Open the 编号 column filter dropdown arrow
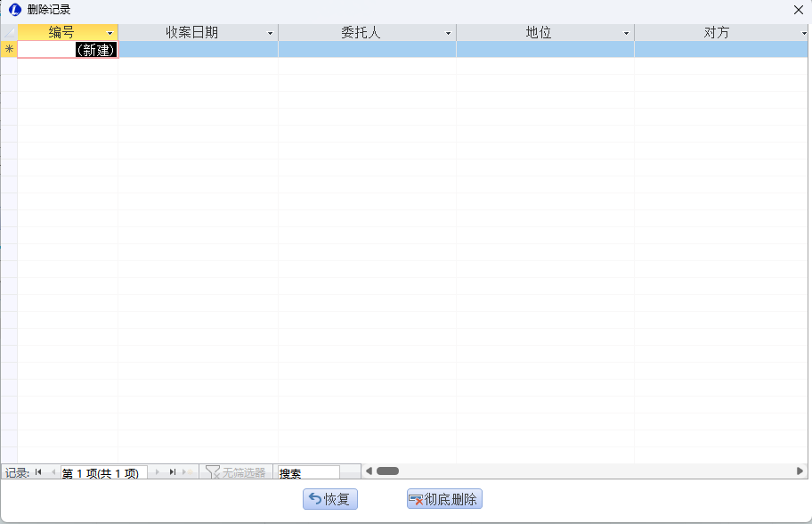Image resolution: width=812 pixels, height=524 pixels. [x=110, y=33]
